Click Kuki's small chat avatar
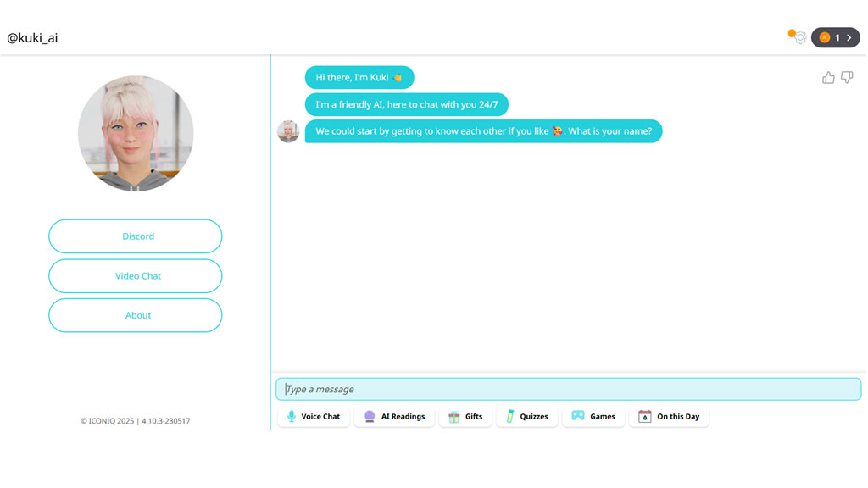This screenshot has height=488, width=868. tap(288, 131)
